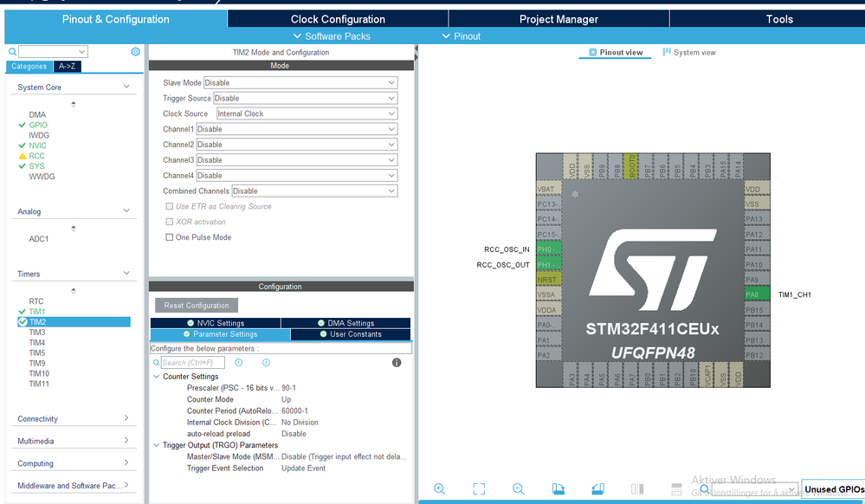Open the NVIC Settings tab
This screenshot has height=504, width=865.
pyautogui.click(x=215, y=323)
